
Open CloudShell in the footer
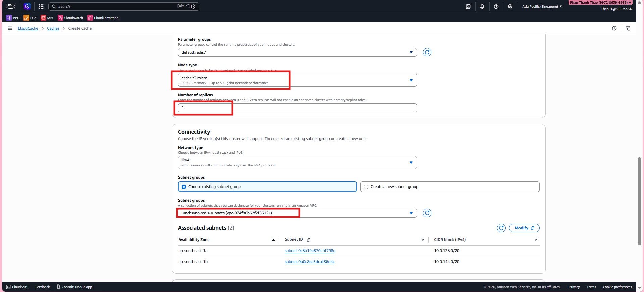pyautogui.click(x=17, y=287)
